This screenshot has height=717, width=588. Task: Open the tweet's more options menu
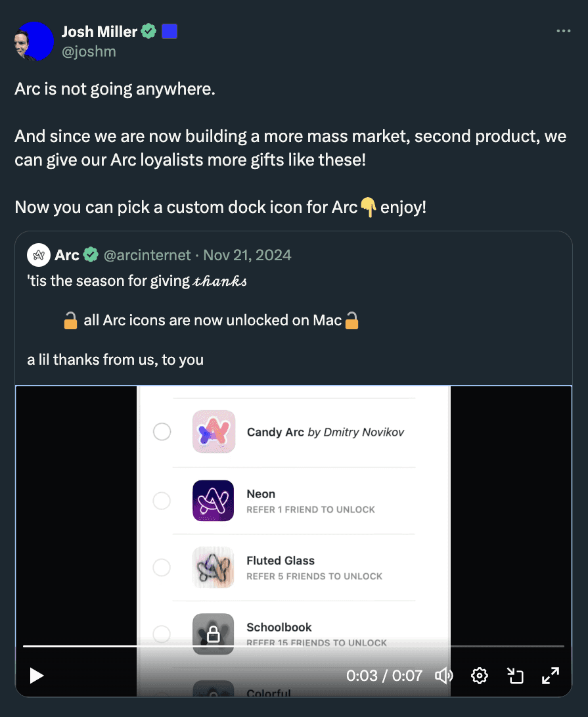coord(563,31)
